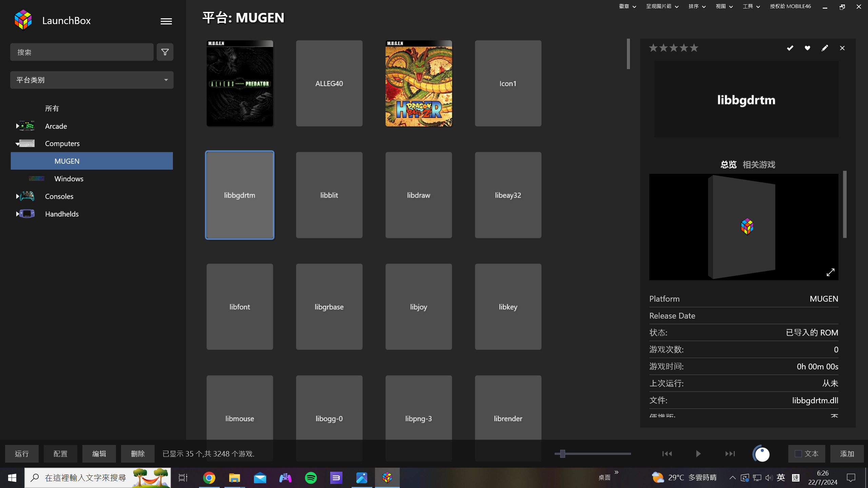Click the details panel scrollbar
868x488 pixels.
(x=845, y=204)
